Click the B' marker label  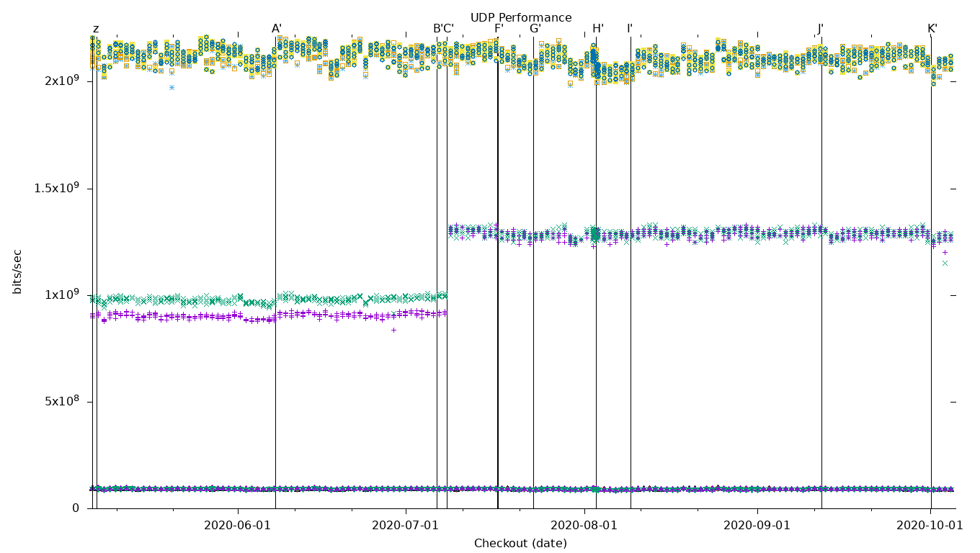(437, 30)
